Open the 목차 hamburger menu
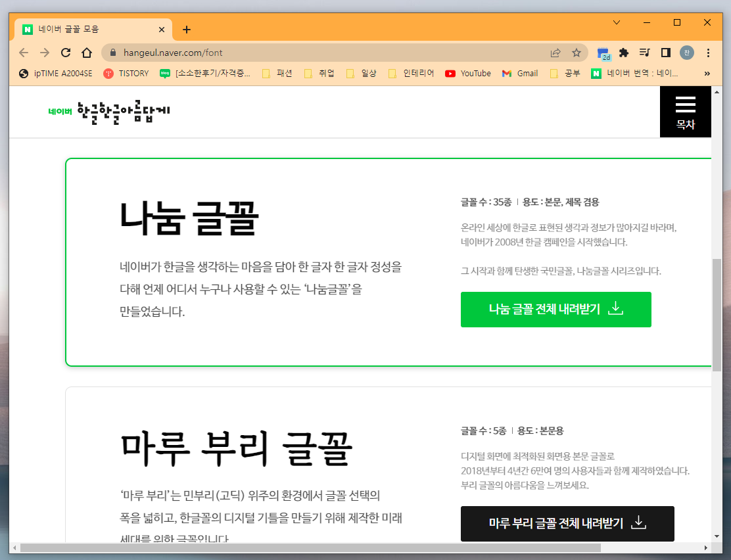731x560 pixels. 685,112
